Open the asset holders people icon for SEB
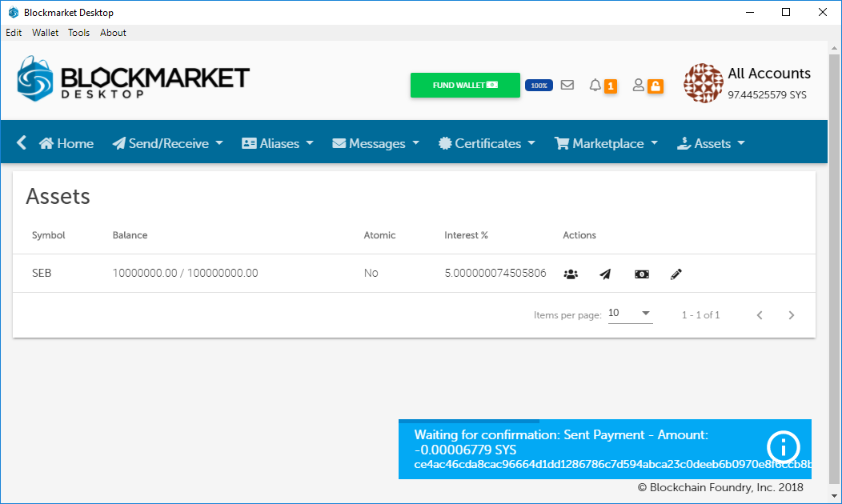Image resolution: width=842 pixels, height=504 pixels. point(571,274)
